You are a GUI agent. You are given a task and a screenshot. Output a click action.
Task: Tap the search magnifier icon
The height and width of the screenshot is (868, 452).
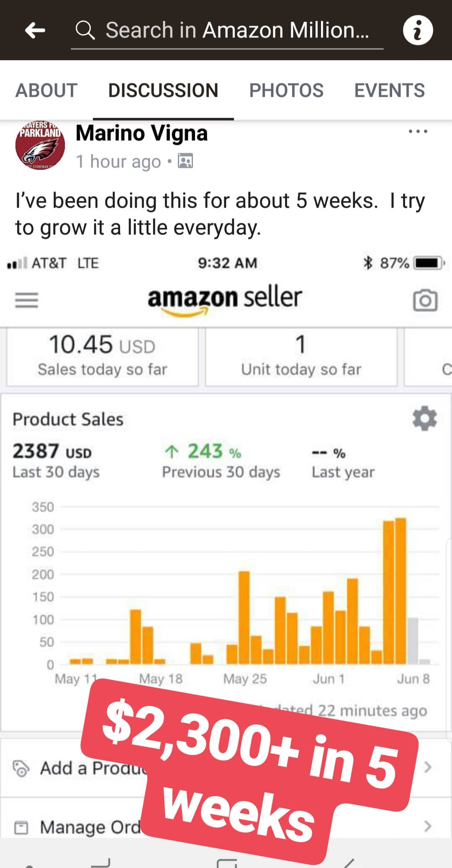85,30
